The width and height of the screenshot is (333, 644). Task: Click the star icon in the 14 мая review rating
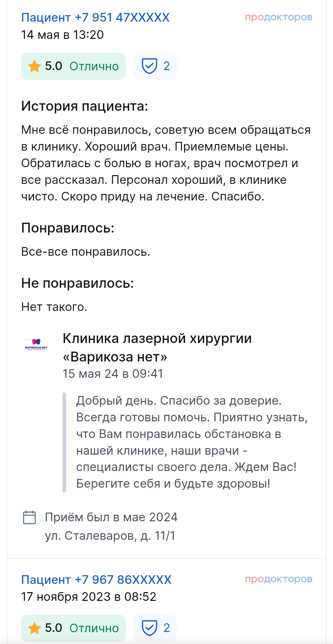[34, 66]
